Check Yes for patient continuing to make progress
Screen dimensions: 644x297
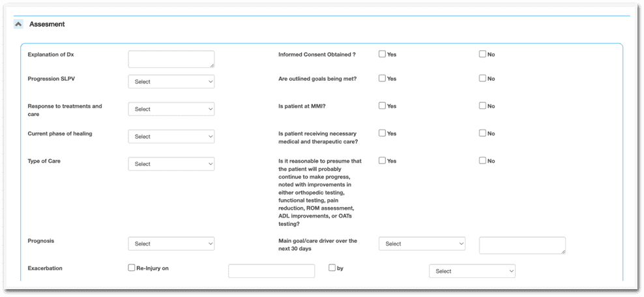(383, 160)
